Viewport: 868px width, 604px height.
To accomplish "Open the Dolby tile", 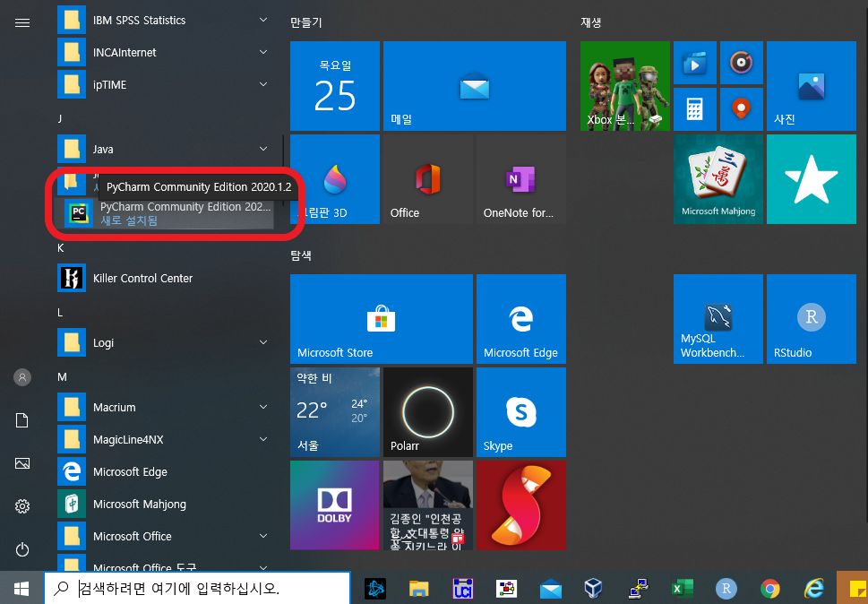I will coord(335,505).
